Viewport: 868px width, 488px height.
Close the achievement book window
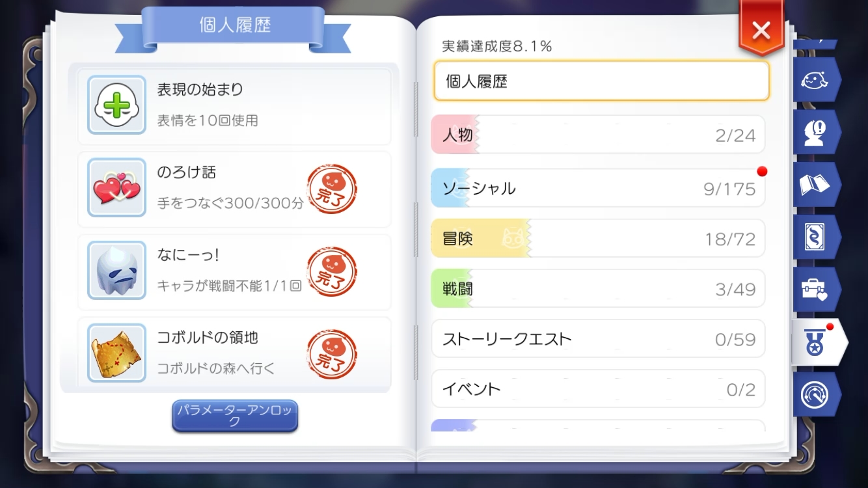[x=761, y=29]
